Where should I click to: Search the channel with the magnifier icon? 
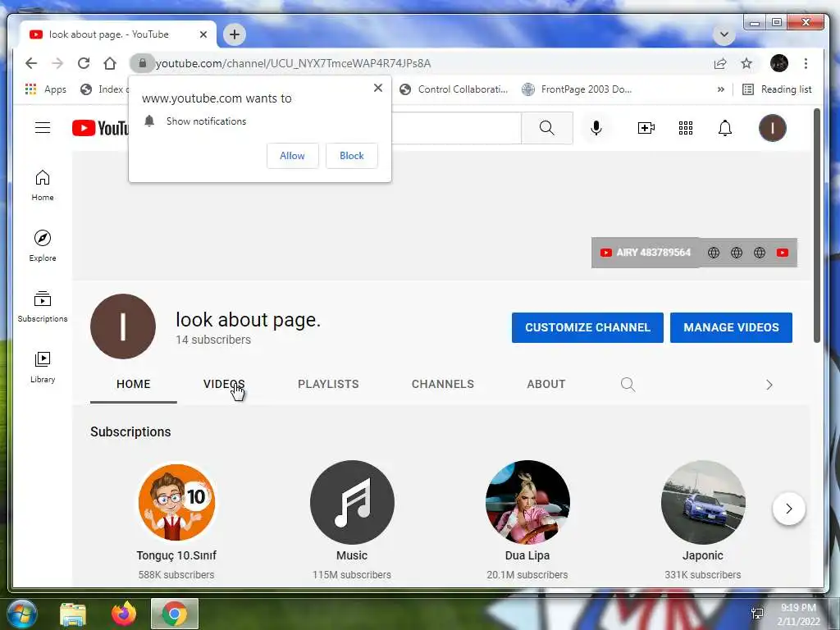[628, 384]
